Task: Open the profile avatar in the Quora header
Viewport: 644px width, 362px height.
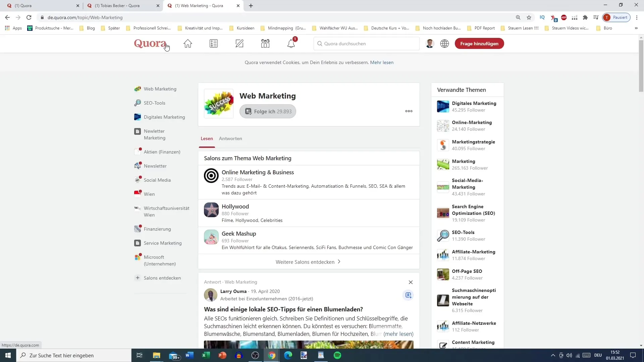Action: coord(430,44)
